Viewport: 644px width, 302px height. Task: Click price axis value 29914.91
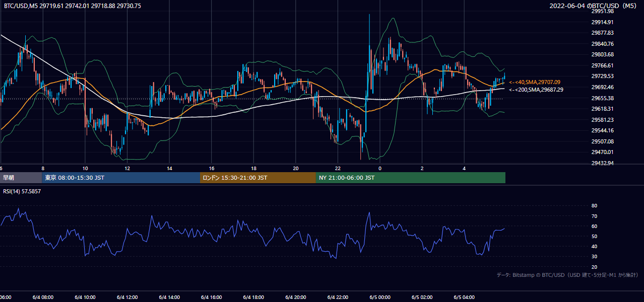[x=602, y=22]
